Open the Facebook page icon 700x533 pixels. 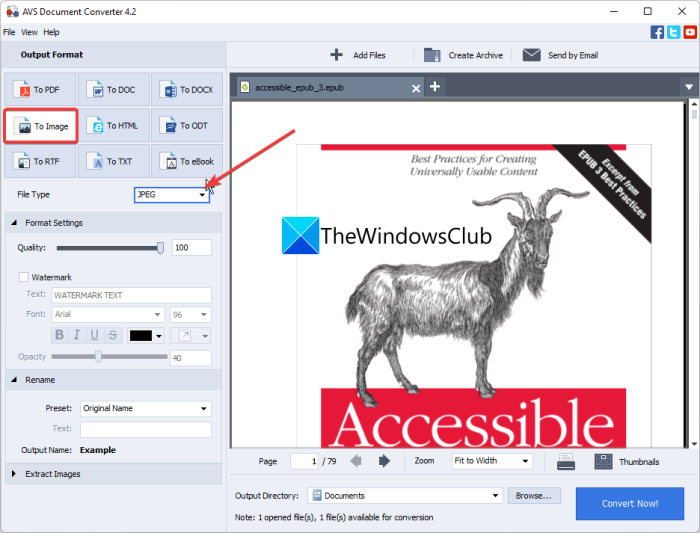tap(657, 32)
